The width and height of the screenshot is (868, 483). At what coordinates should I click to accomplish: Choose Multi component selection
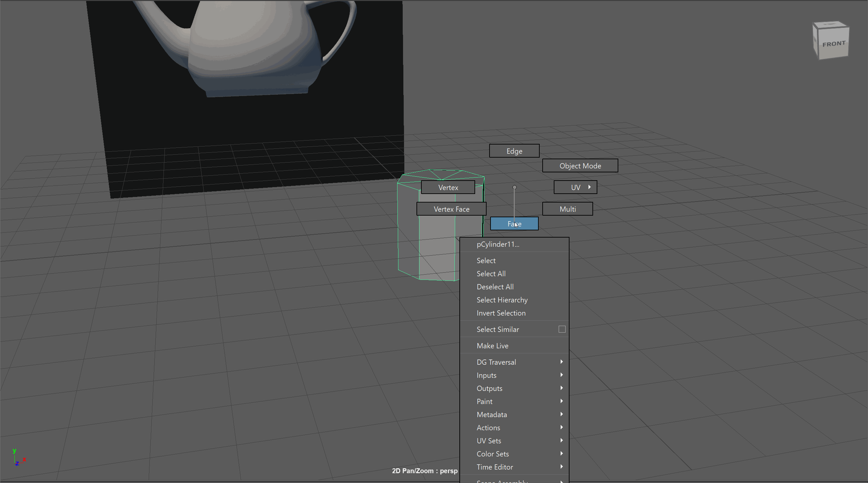click(x=568, y=209)
